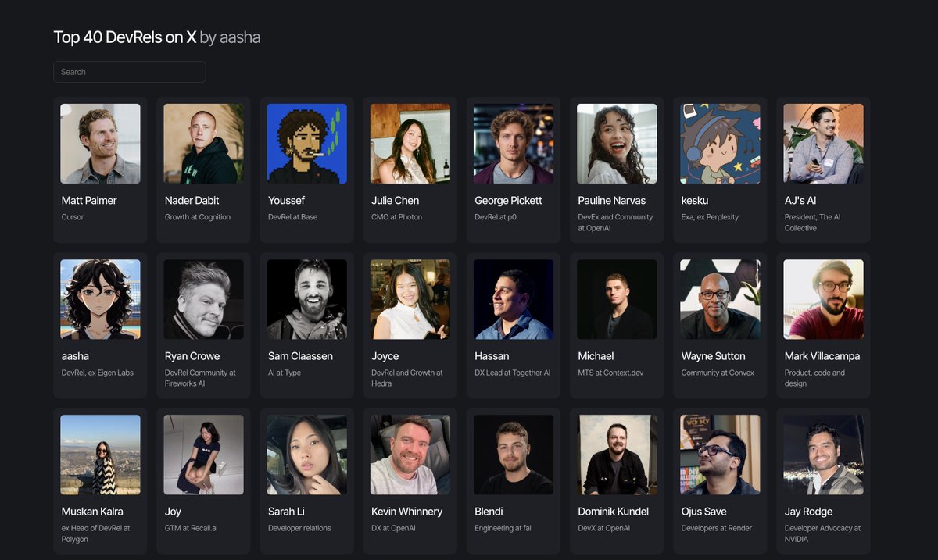Click the name George Pickett
Screen dimensions: 938x560
508,201
